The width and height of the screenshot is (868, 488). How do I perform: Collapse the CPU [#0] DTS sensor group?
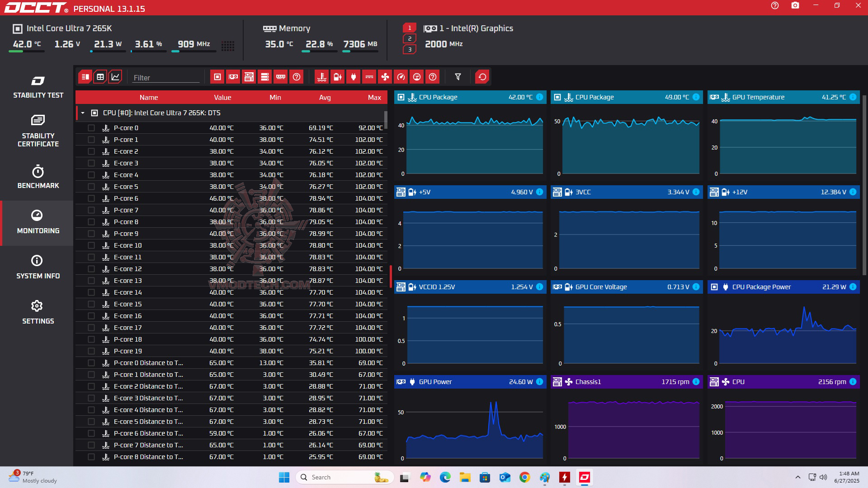pyautogui.click(x=83, y=113)
